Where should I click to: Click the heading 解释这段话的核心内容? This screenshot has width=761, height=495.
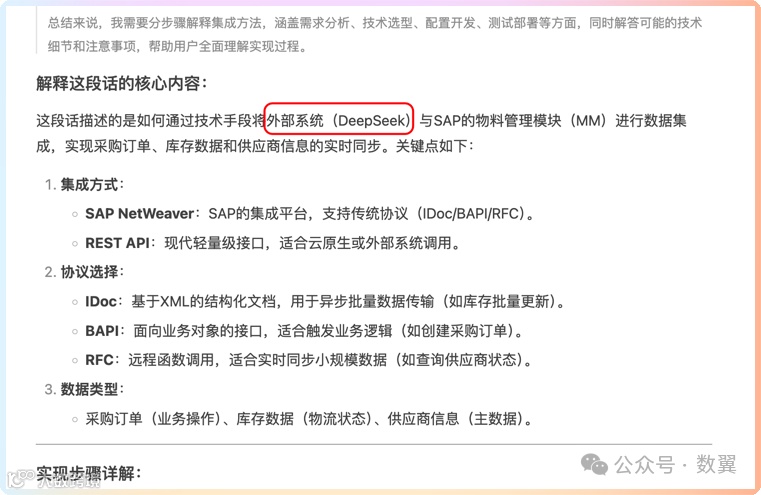tap(121, 83)
